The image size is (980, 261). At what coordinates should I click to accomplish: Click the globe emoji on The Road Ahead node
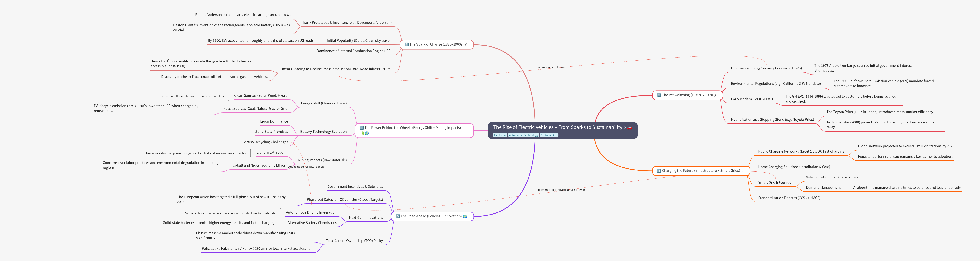point(464,216)
